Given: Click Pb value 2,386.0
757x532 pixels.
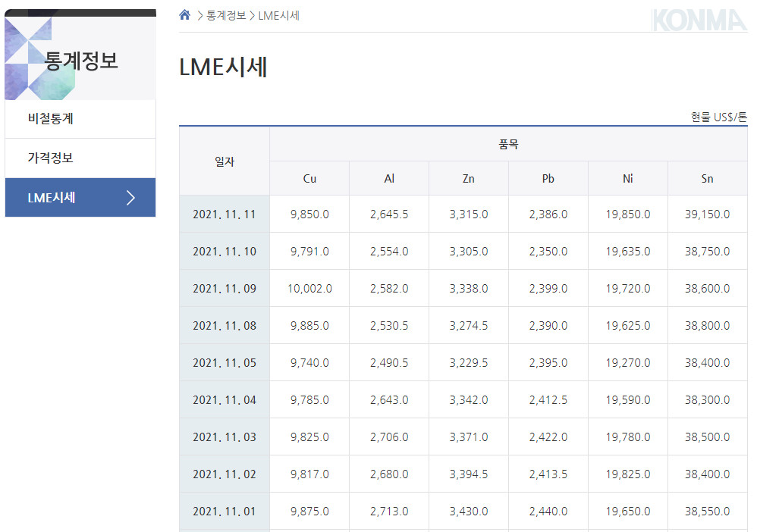Looking at the screenshot, I should (x=548, y=214).
